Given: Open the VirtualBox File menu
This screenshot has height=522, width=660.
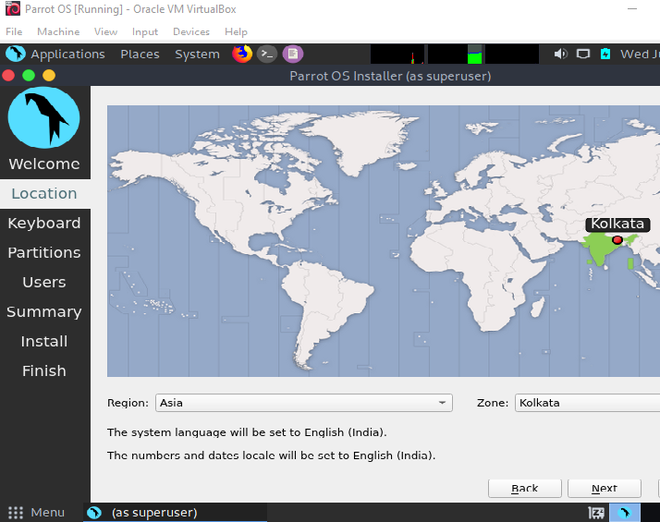Looking at the screenshot, I should [14, 32].
